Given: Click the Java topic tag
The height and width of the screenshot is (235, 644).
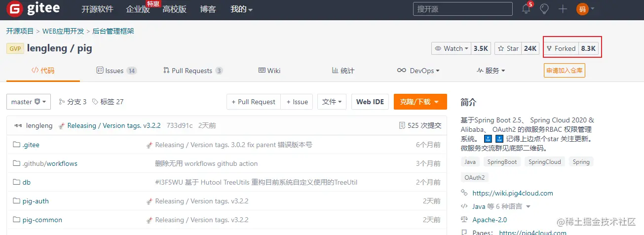Looking at the screenshot, I should tap(470, 162).
